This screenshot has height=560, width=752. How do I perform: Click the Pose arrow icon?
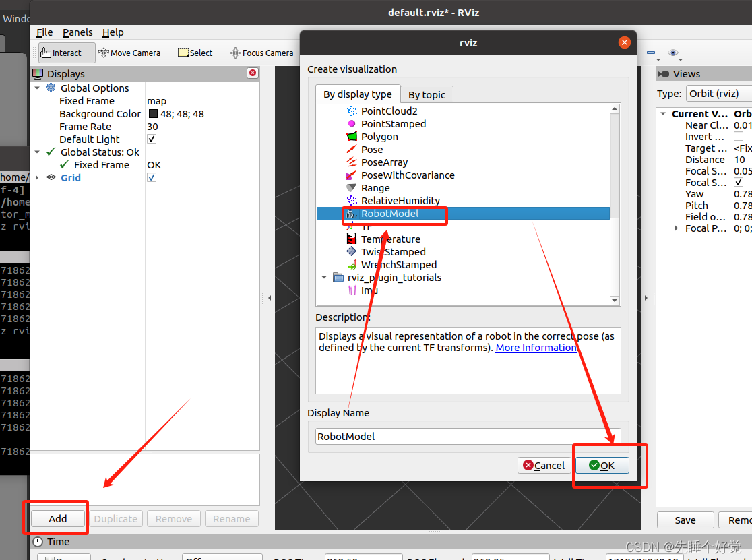[x=352, y=149]
